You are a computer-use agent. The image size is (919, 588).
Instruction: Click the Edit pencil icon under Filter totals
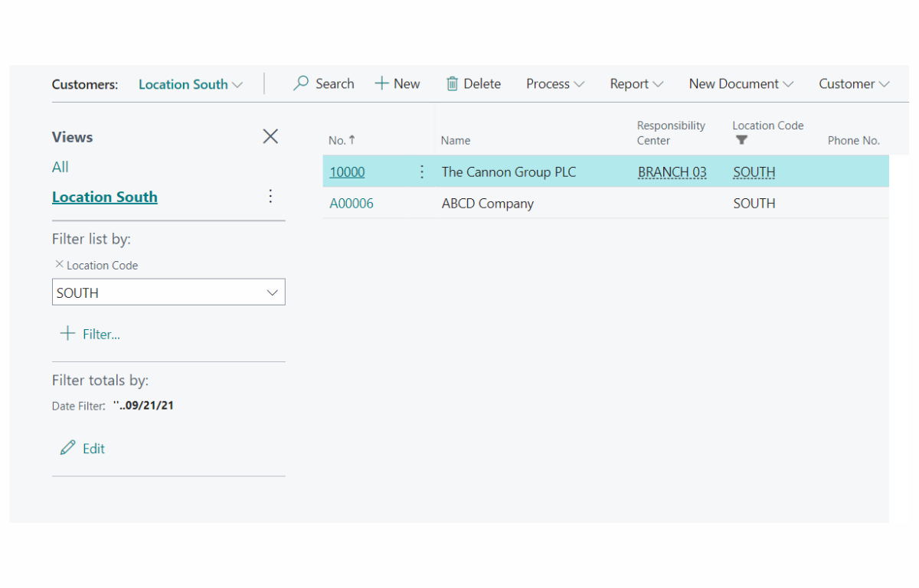pyautogui.click(x=68, y=448)
